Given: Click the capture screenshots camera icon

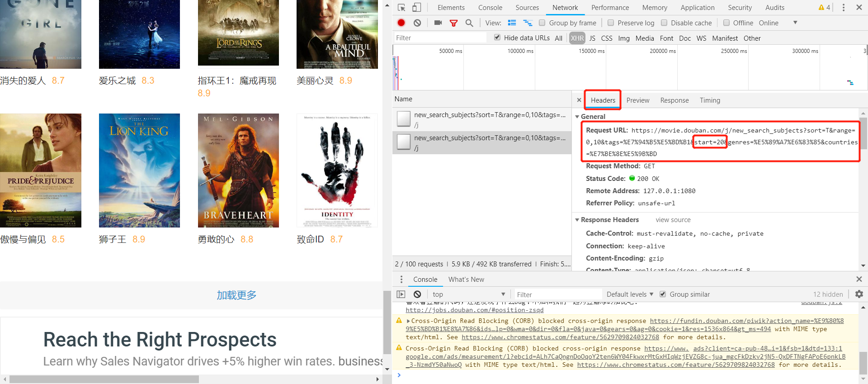Looking at the screenshot, I should (438, 23).
